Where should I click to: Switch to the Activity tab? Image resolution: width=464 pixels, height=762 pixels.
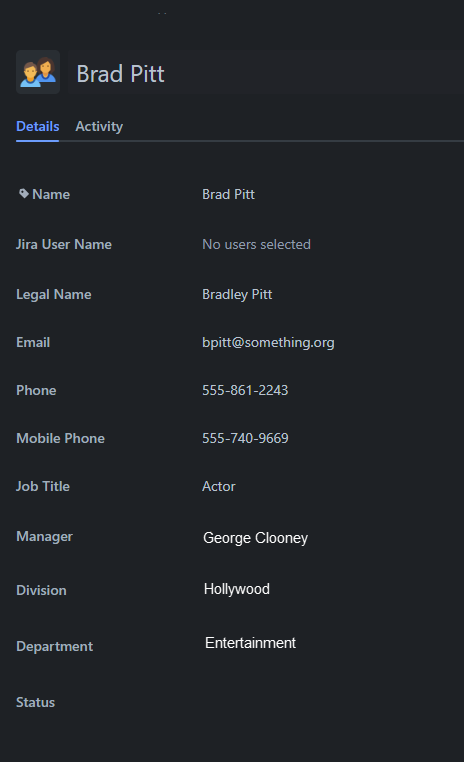click(x=99, y=126)
